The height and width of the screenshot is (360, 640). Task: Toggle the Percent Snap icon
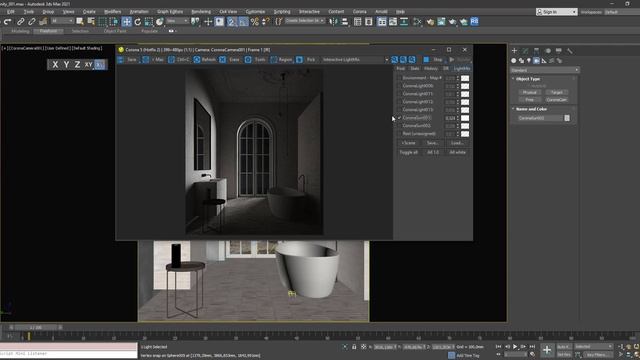pyautogui.click(x=255, y=22)
